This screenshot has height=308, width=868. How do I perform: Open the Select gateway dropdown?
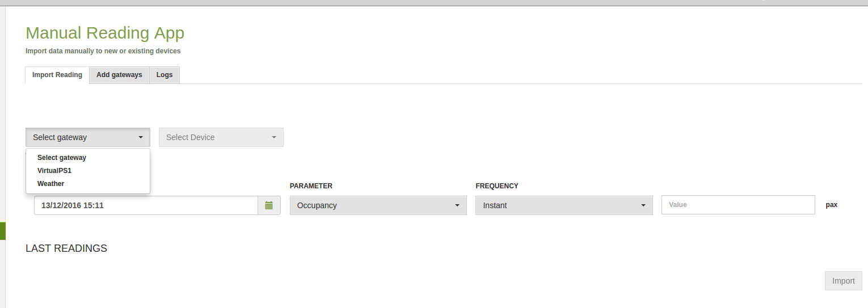87,137
